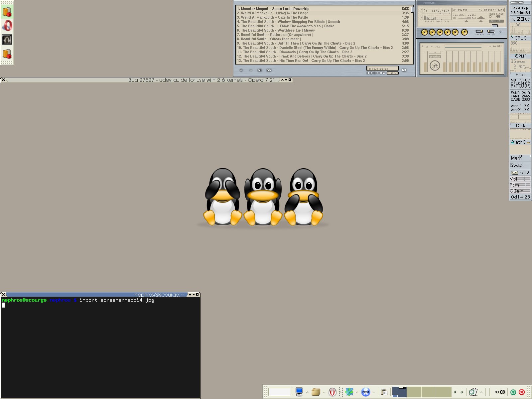Open the equalizer presets menu
The image size is (532, 399).
(x=496, y=47)
